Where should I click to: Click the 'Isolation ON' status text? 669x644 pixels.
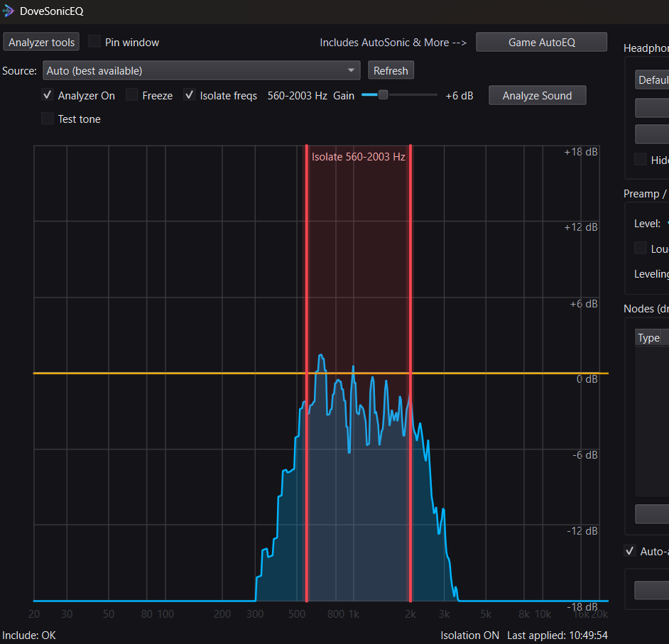469,635
